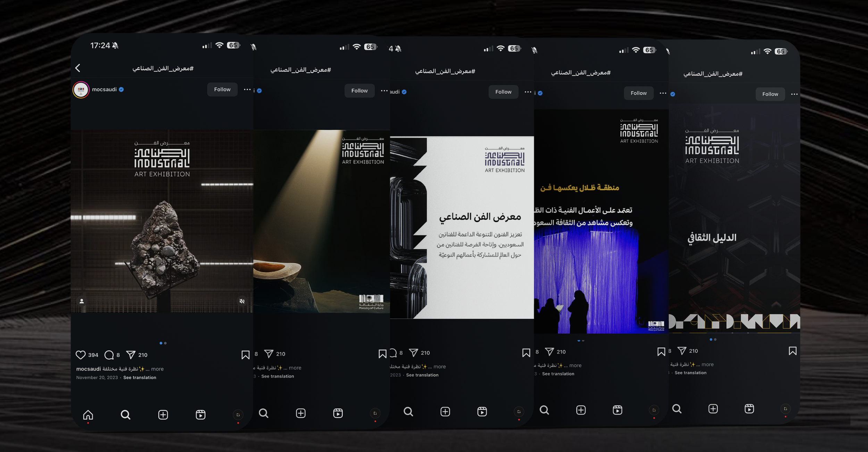Go back using the arrow on first phone
Image resolution: width=868 pixels, height=452 pixels.
tap(78, 68)
